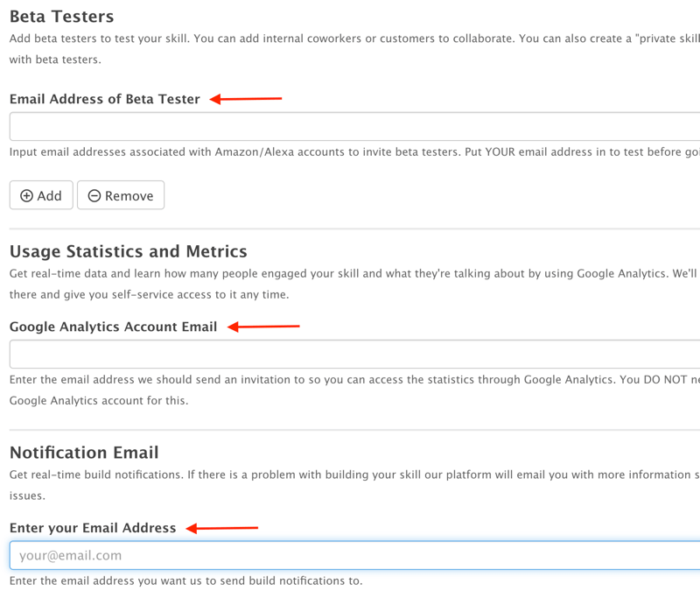Screen dimensions: 700x598
Task: Focus the Email Address of Beta Tester field
Action: pos(354,126)
